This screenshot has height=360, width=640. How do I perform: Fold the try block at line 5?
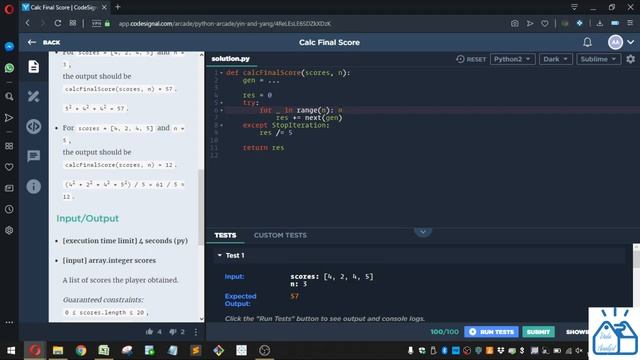tap(222, 103)
